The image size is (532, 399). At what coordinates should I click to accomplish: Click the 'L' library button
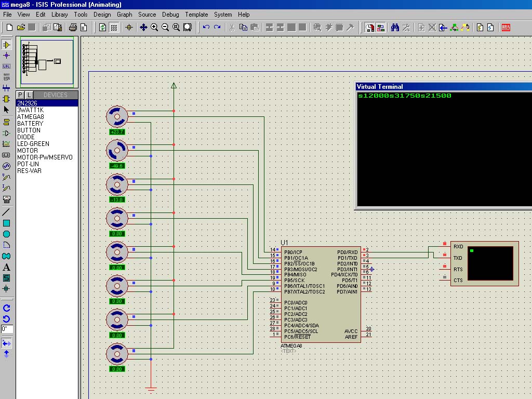[29, 95]
